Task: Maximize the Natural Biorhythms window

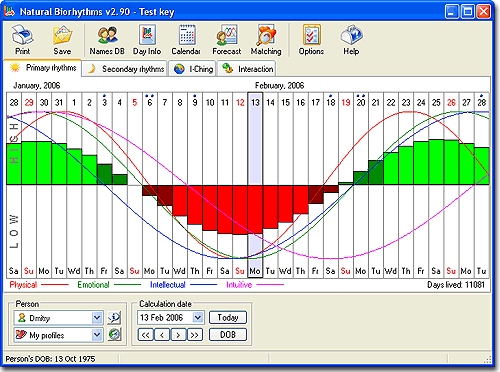Action: (468, 12)
